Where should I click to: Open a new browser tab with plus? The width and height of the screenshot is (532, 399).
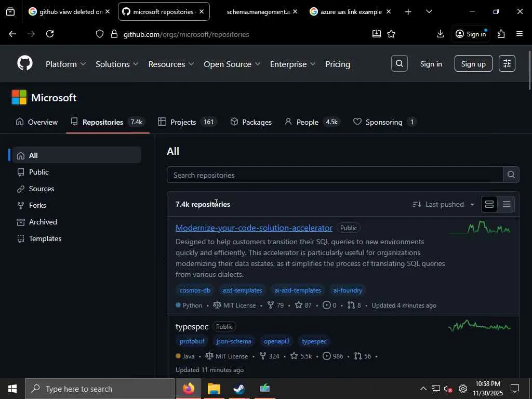tap(408, 12)
